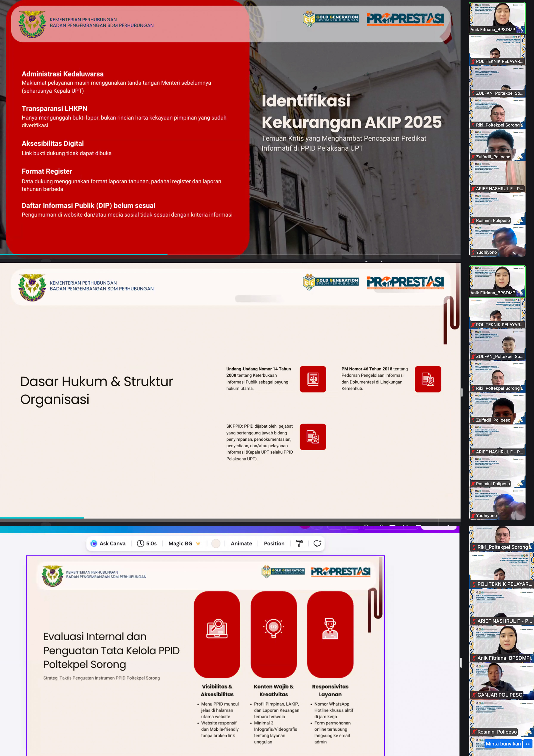Select GANJAR POLIPESO's video tile
The width and height of the screenshot is (534, 756).
(501, 681)
